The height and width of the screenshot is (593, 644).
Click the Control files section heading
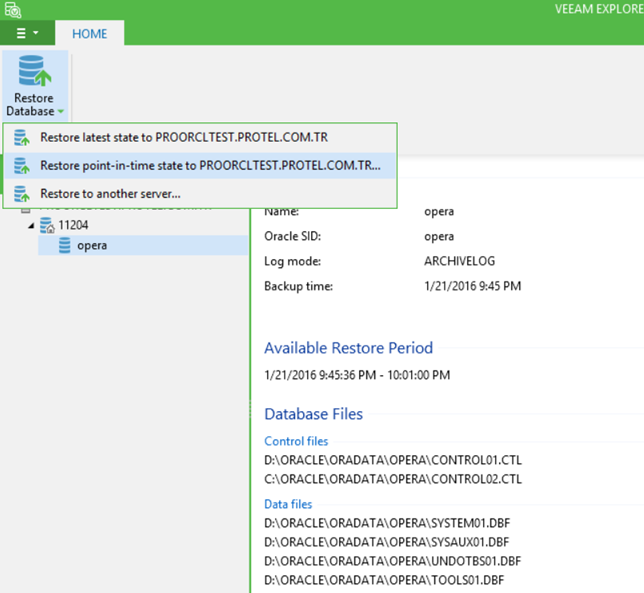[x=296, y=441]
